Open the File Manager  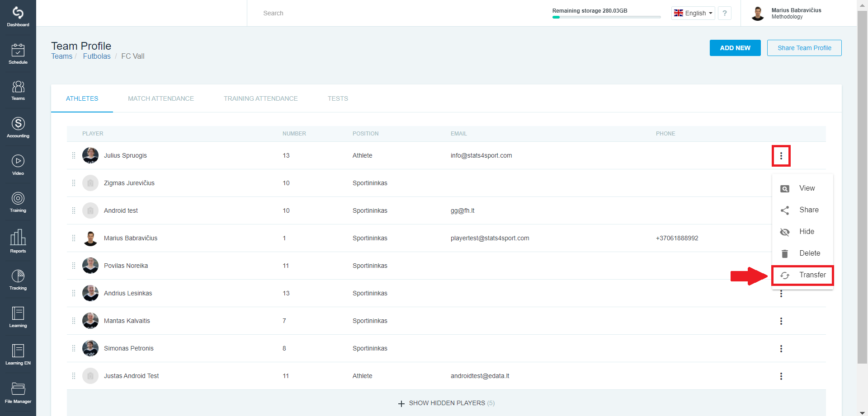(18, 393)
